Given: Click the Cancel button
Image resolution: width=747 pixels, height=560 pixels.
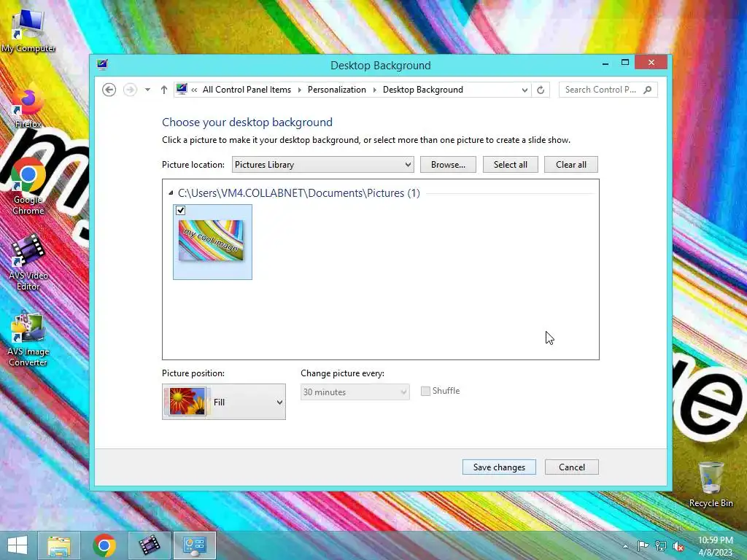Looking at the screenshot, I should 572,467.
